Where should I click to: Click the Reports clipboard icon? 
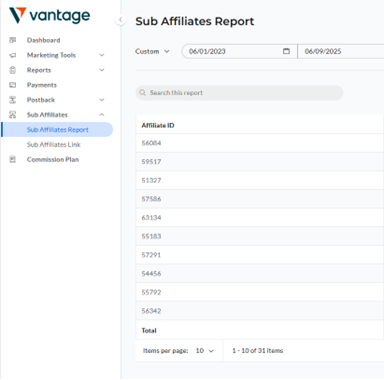pyautogui.click(x=13, y=70)
